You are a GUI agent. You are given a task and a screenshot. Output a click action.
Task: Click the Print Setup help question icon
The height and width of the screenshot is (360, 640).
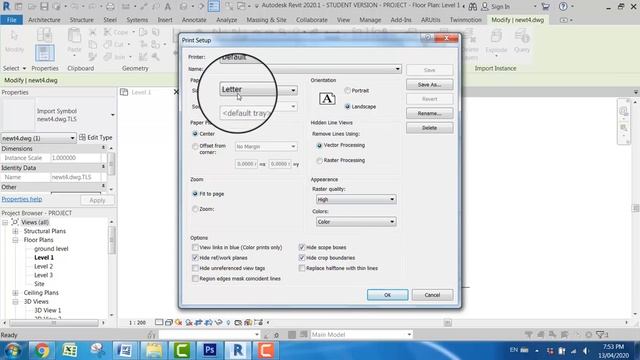tap(427, 38)
